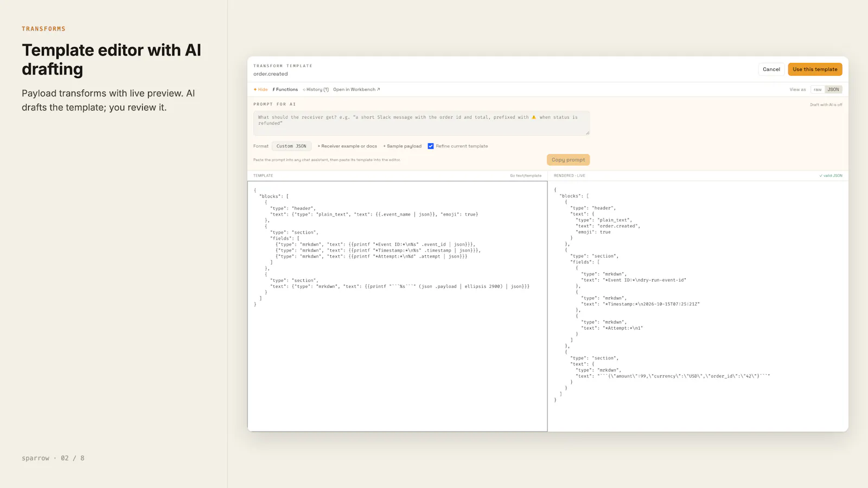Click the template line printing Event ID
Screen dimensions: 868x488
coord(375,245)
